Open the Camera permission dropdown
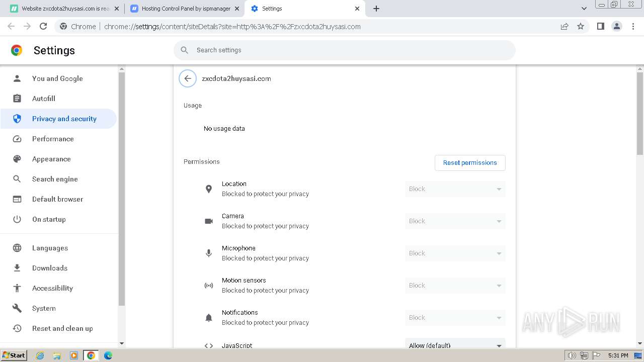 coord(455,221)
